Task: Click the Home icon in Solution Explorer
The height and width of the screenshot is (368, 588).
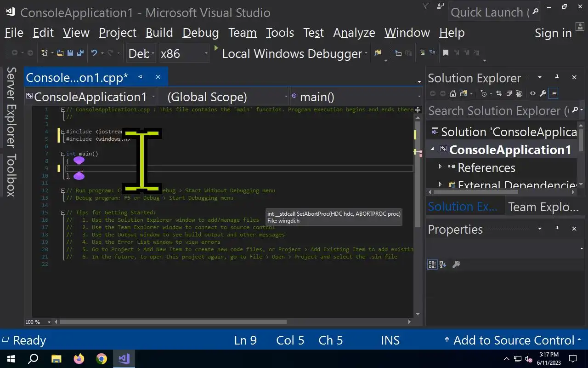Action: pyautogui.click(x=453, y=93)
